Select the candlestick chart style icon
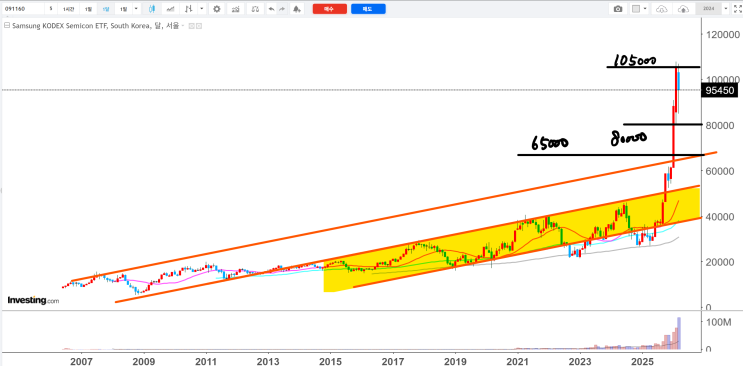The image size is (743, 366). [152, 9]
